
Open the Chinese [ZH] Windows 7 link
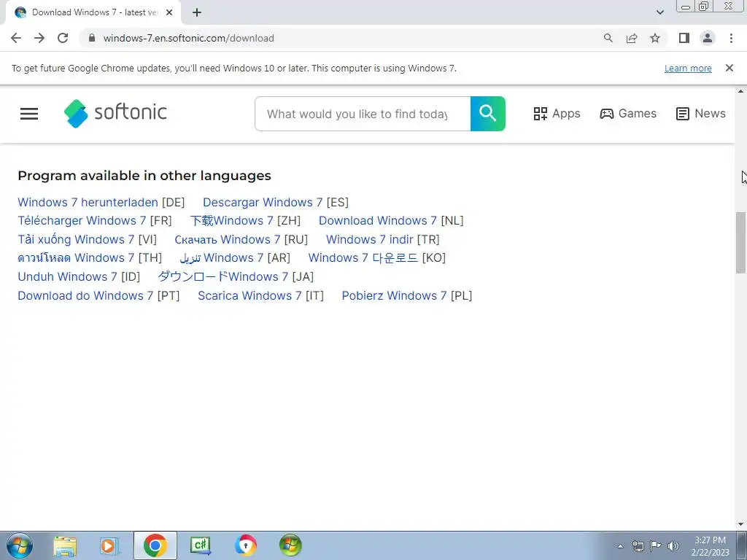[x=231, y=220]
